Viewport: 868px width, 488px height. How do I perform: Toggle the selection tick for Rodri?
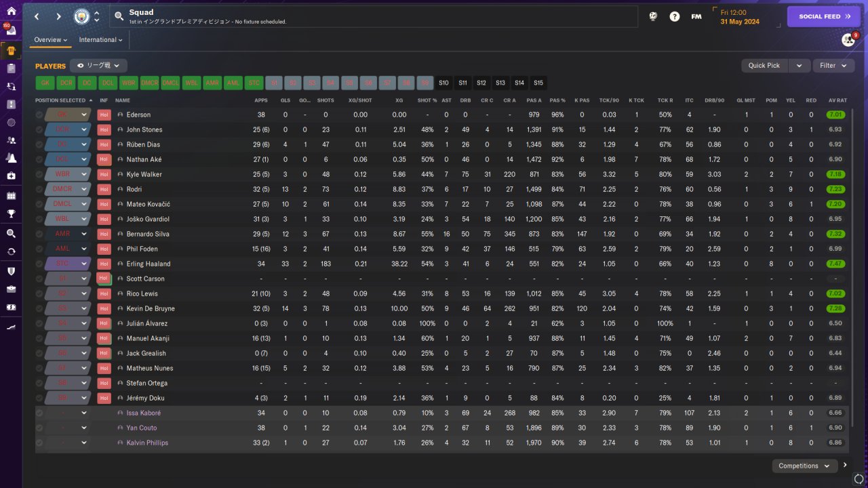point(39,189)
